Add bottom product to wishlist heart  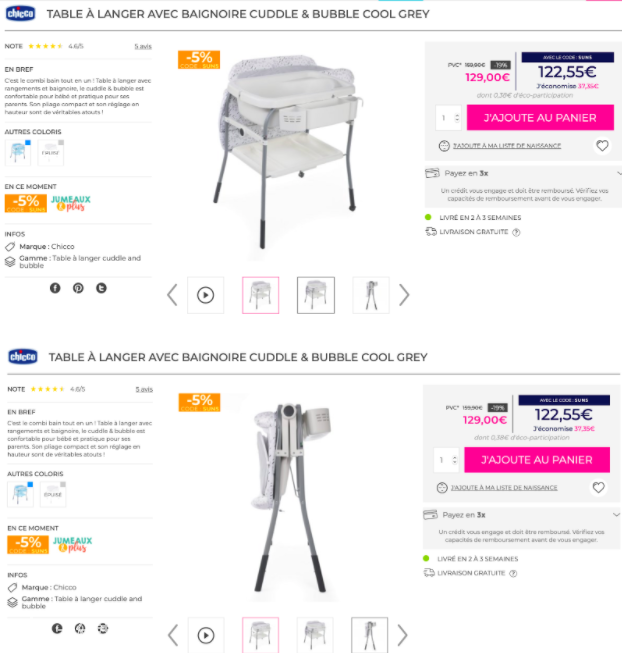[x=598, y=487]
